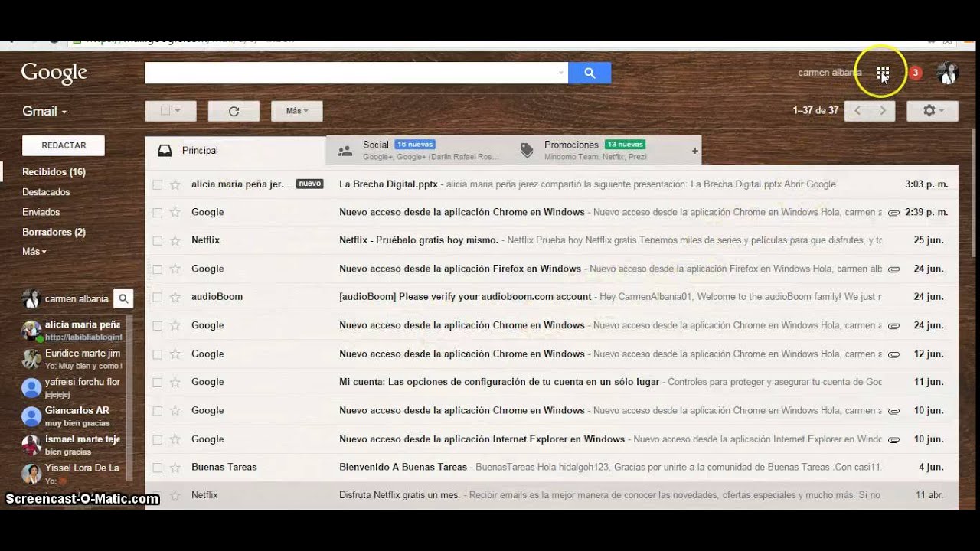Open the select checkbox dropdown arrow
The image size is (980, 551).
(x=178, y=111)
